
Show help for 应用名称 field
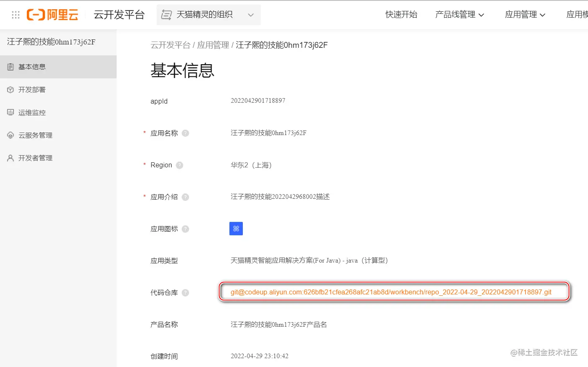(185, 133)
